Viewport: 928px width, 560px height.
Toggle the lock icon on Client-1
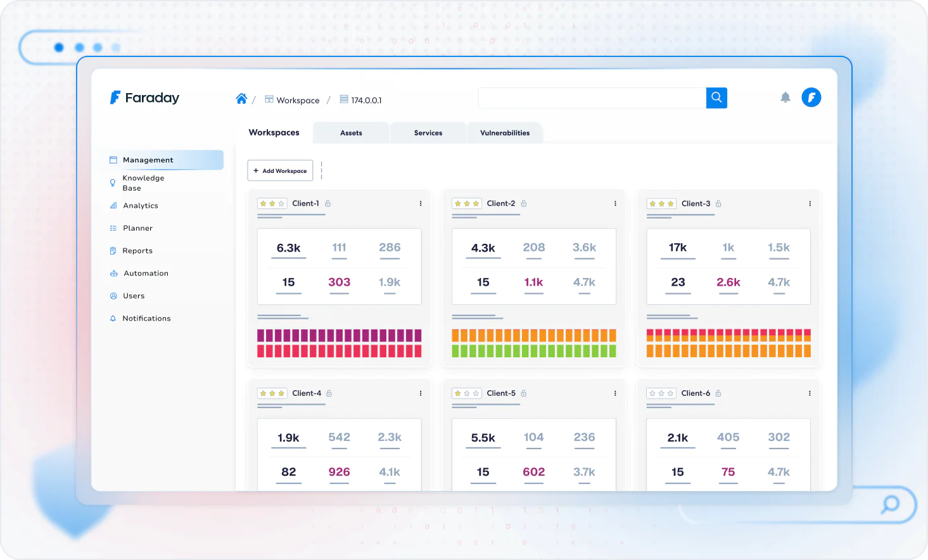click(x=328, y=204)
